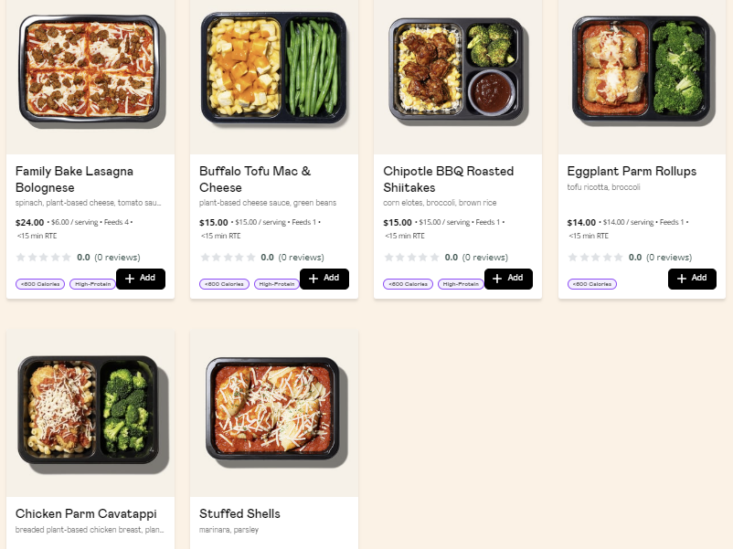Select High-Protein tag on Buffalo Tofu Mac card

(277, 284)
